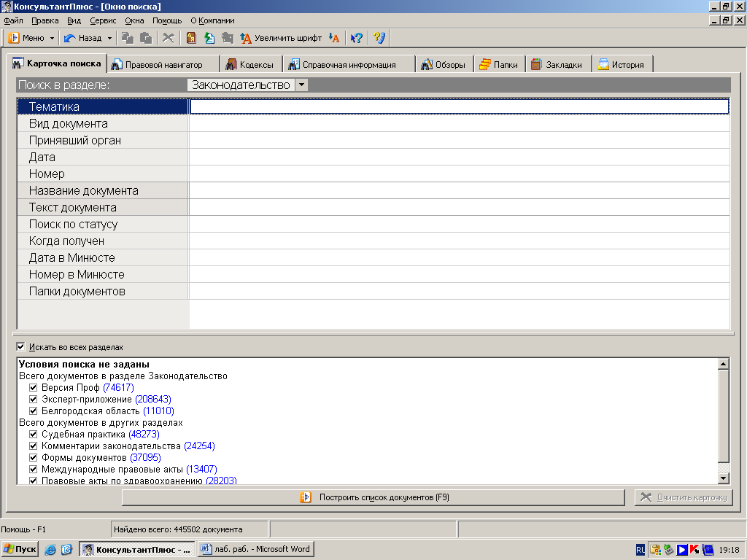Click the blue book tray icon
747x560 pixels.
pyautogui.click(x=708, y=550)
